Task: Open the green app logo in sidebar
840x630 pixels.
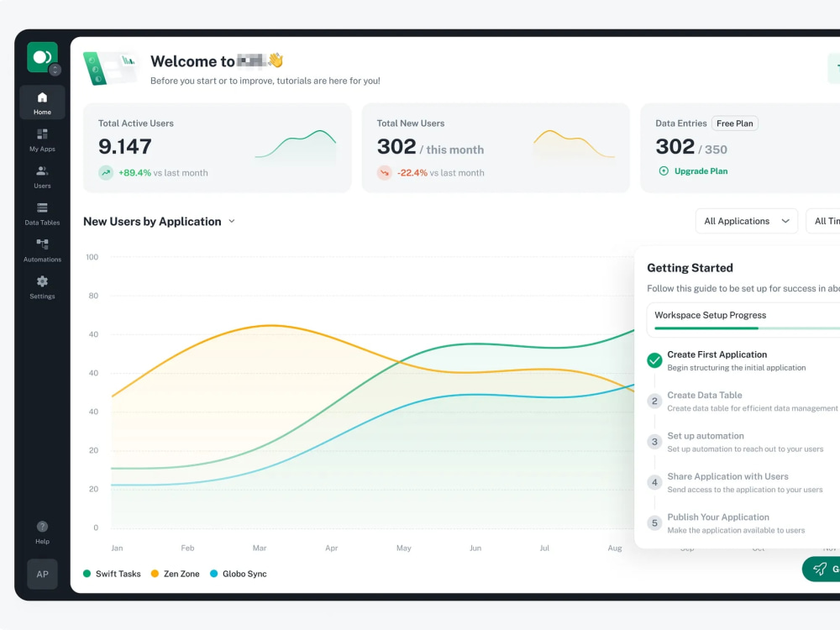Action: 42,57
